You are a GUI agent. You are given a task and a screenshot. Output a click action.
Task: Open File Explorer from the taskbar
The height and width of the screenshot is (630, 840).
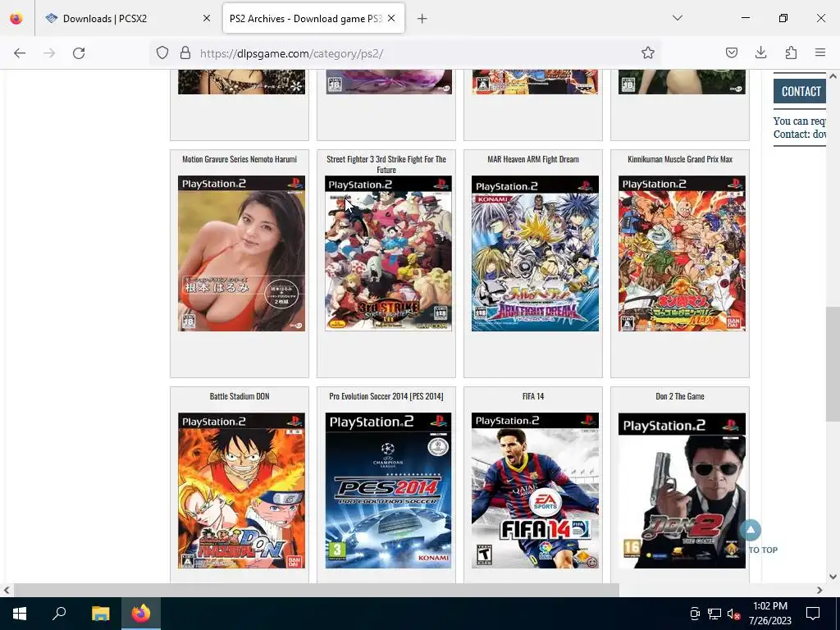[100, 614]
